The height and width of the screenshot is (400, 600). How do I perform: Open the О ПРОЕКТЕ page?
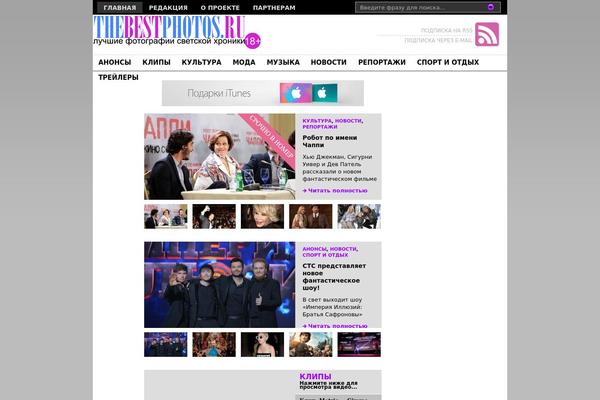[x=220, y=8]
